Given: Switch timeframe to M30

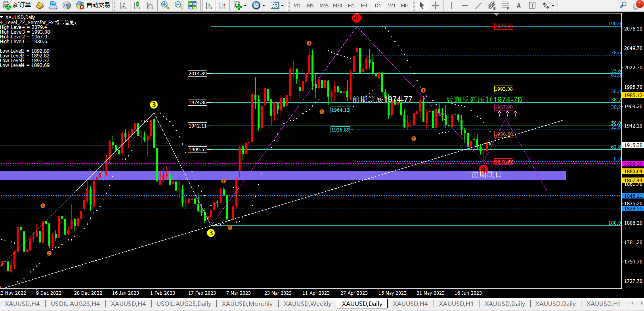Looking at the screenshot, I should [337, 5].
